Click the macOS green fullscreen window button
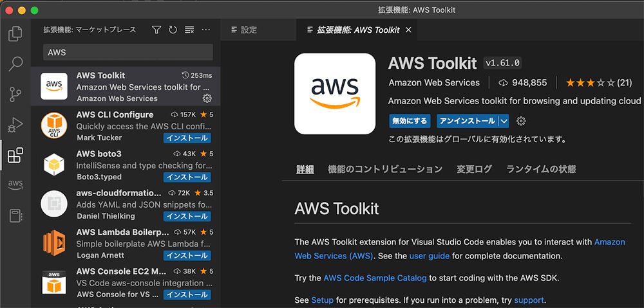The image size is (644, 308). click(x=35, y=10)
